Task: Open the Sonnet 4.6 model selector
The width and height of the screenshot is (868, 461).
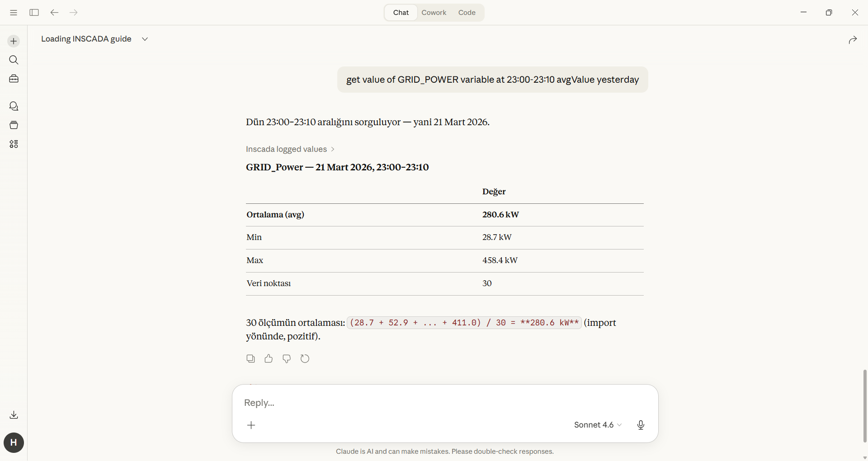Action: click(598, 425)
